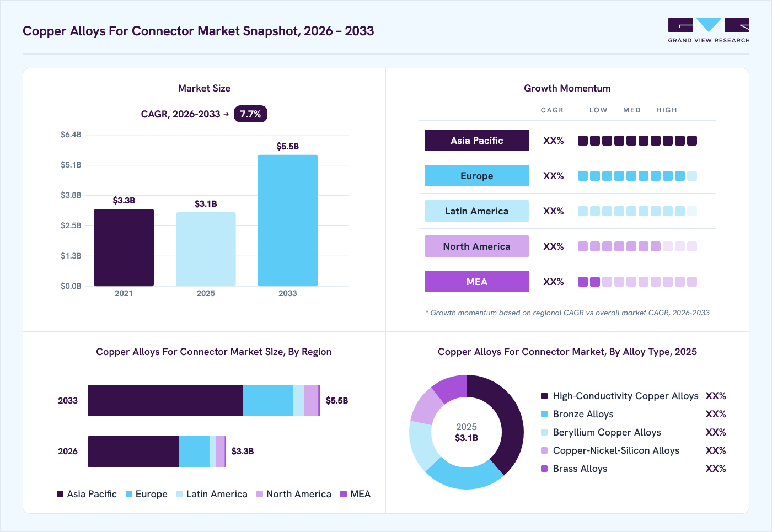Select the 2033 bar labeled $5.5B
The image size is (772, 532).
[x=288, y=221]
